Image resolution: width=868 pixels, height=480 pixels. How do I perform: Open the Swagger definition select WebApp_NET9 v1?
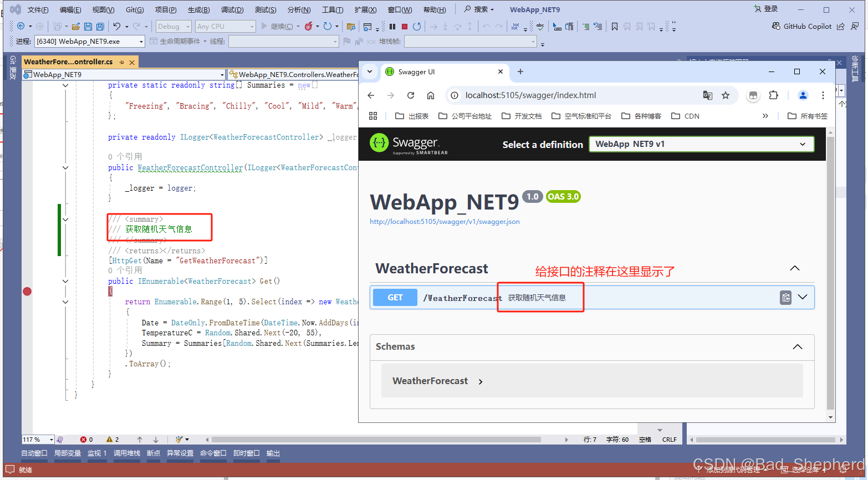click(x=701, y=144)
